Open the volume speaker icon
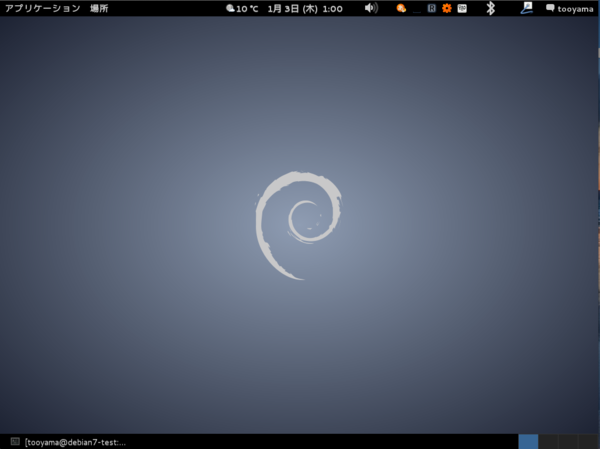600x449 pixels. click(371, 8)
